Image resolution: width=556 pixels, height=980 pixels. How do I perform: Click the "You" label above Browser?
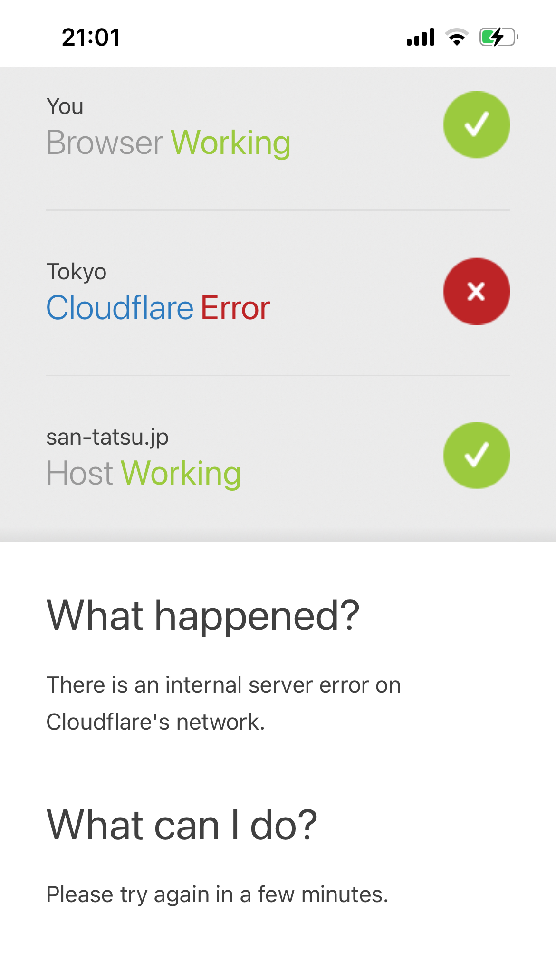coord(65,106)
